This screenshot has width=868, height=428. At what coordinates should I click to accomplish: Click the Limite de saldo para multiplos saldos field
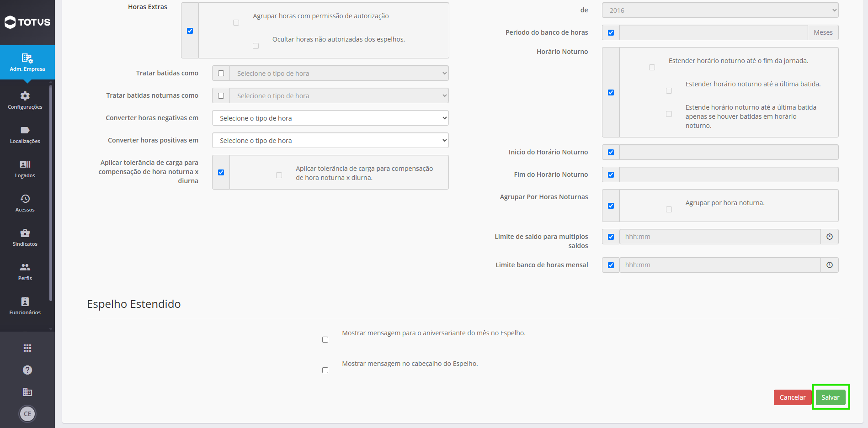click(x=720, y=237)
